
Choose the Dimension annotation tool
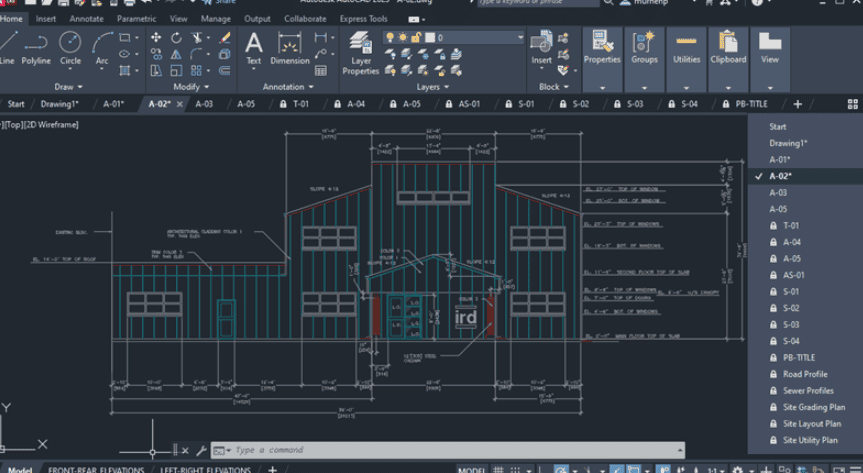coord(290,46)
